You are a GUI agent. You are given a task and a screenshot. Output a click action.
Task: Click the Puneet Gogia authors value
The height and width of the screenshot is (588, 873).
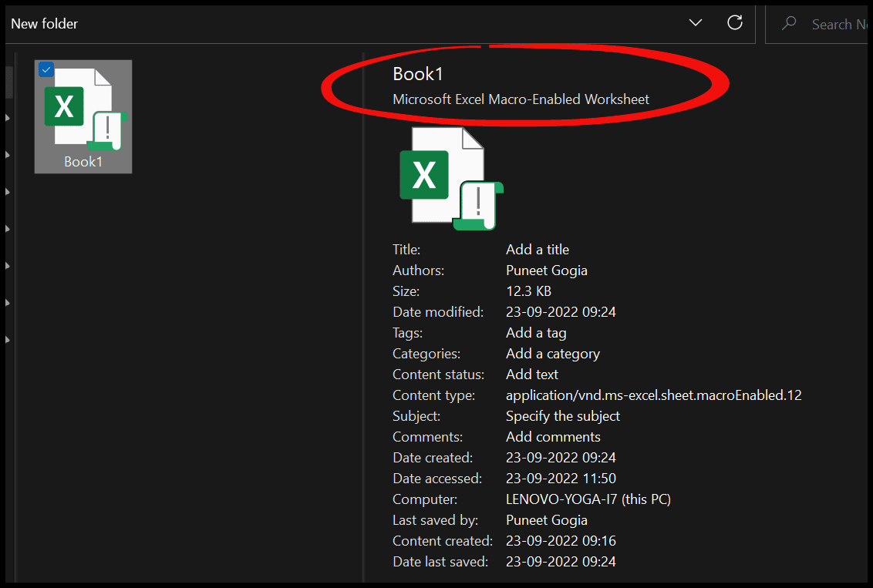(547, 270)
